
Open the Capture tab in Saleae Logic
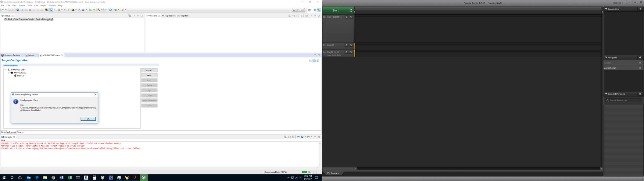tap(333, 173)
